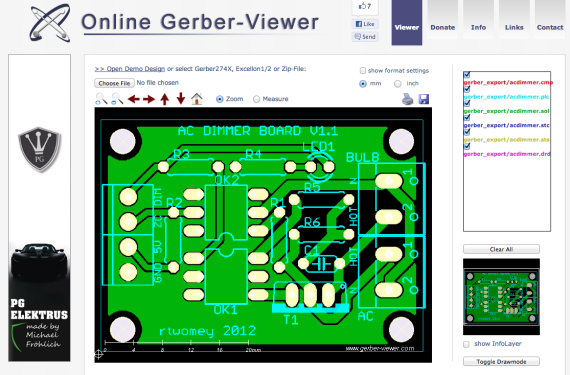Click the board preview thumbnail

tap(501, 297)
